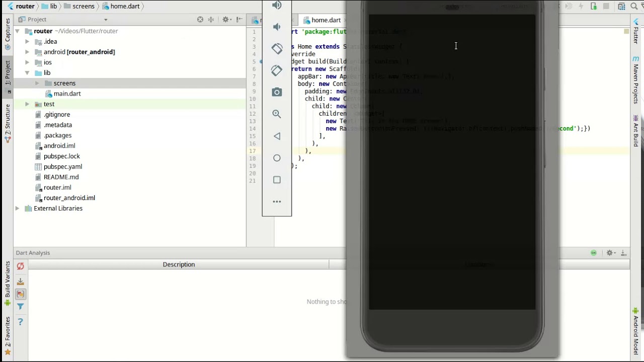Image resolution: width=644 pixels, height=362 pixels.
Task: Tap emulator Back triangle button
Action: pyautogui.click(x=277, y=136)
